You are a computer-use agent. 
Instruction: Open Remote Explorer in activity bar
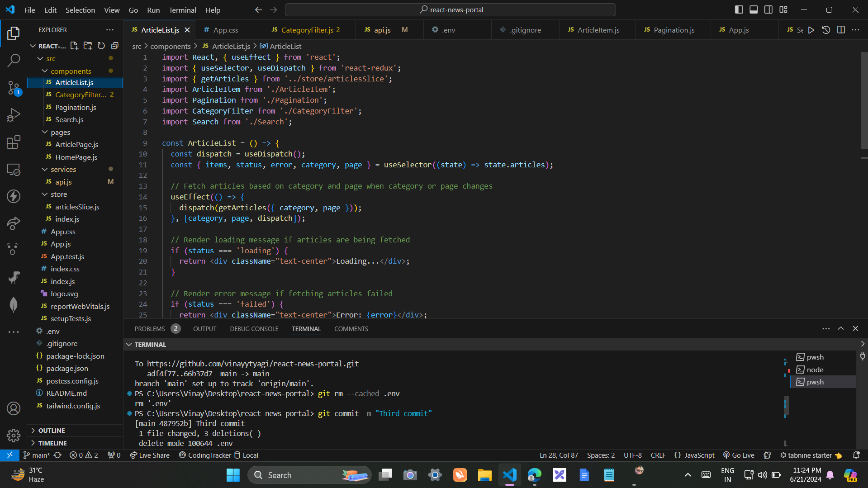(x=14, y=170)
